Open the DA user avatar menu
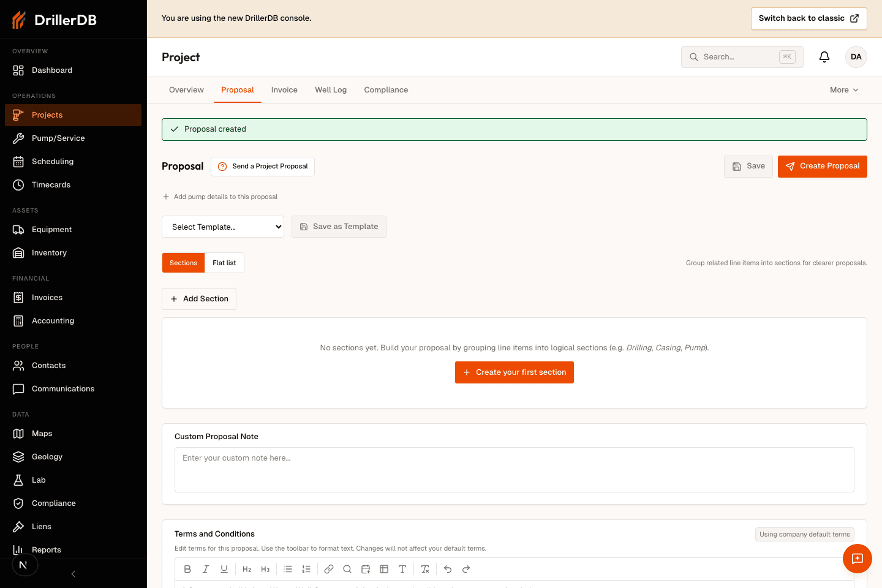Screen dimensions: 882x588 (856, 57)
